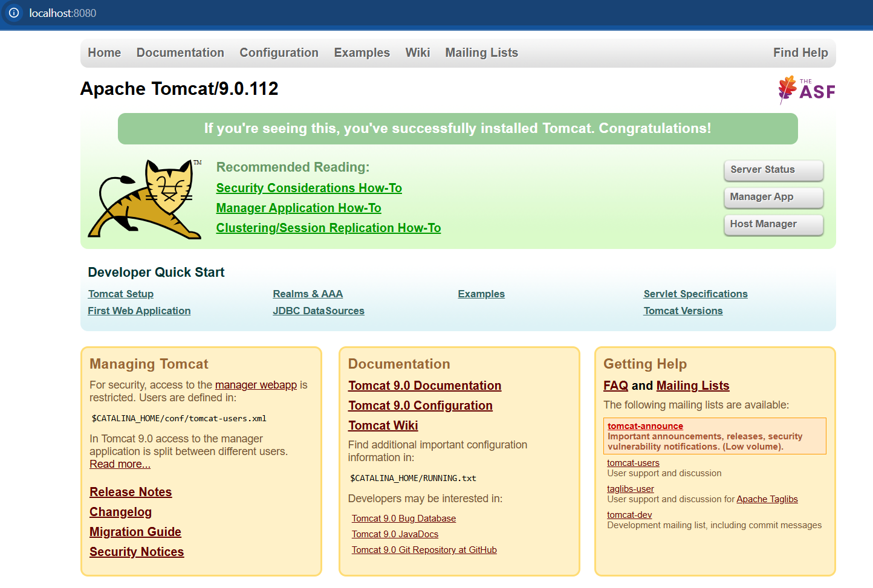This screenshot has height=588, width=873.
Task: Open Tomcat 9.0 Configuration link
Action: pyautogui.click(x=420, y=405)
